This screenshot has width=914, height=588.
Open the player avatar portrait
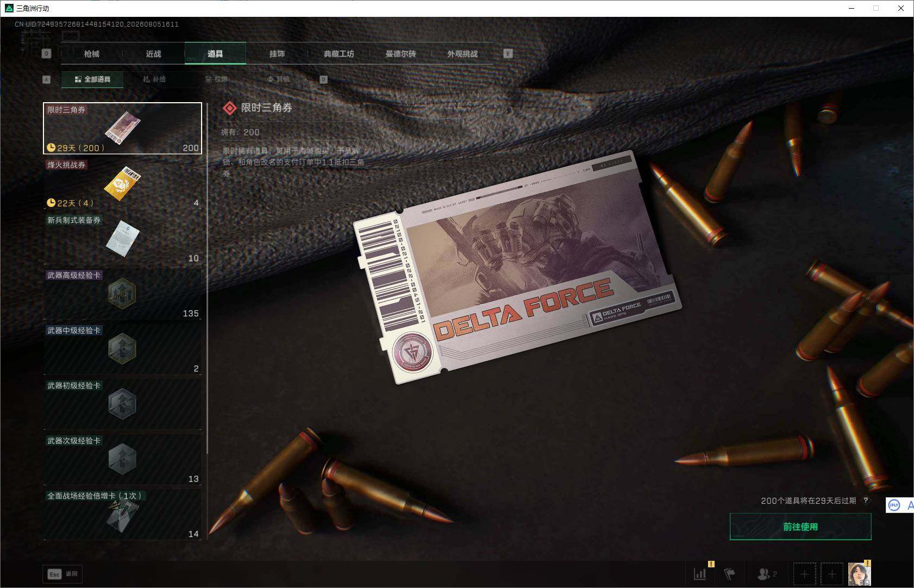point(860,574)
